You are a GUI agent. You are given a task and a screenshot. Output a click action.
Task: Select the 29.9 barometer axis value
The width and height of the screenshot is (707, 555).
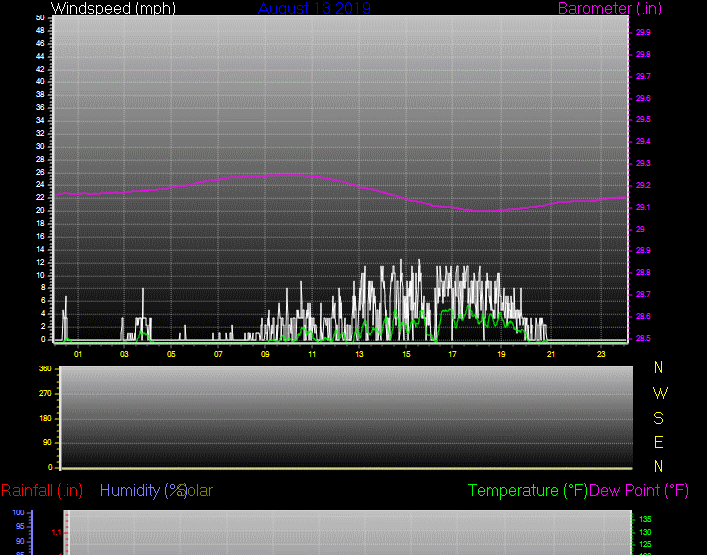tap(643, 32)
